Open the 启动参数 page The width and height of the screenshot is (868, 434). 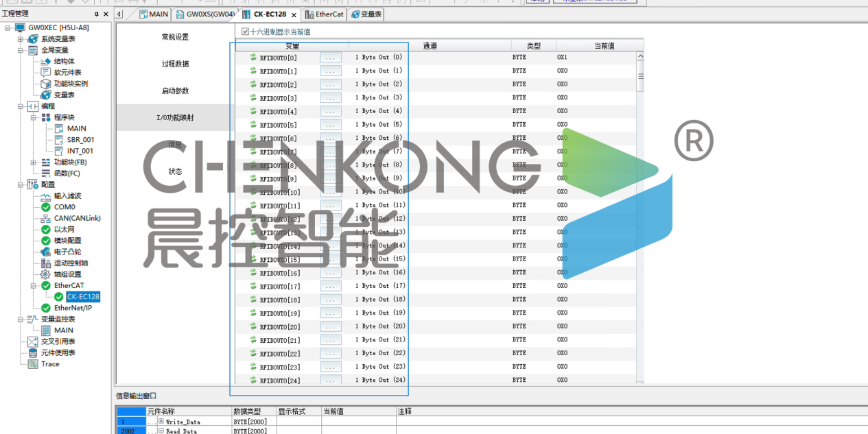point(175,91)
